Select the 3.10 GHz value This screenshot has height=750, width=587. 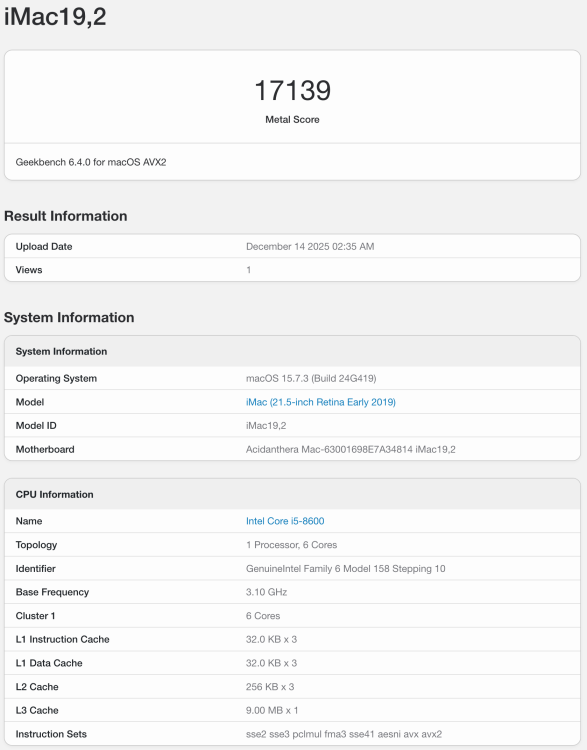(x=266, y=592)
